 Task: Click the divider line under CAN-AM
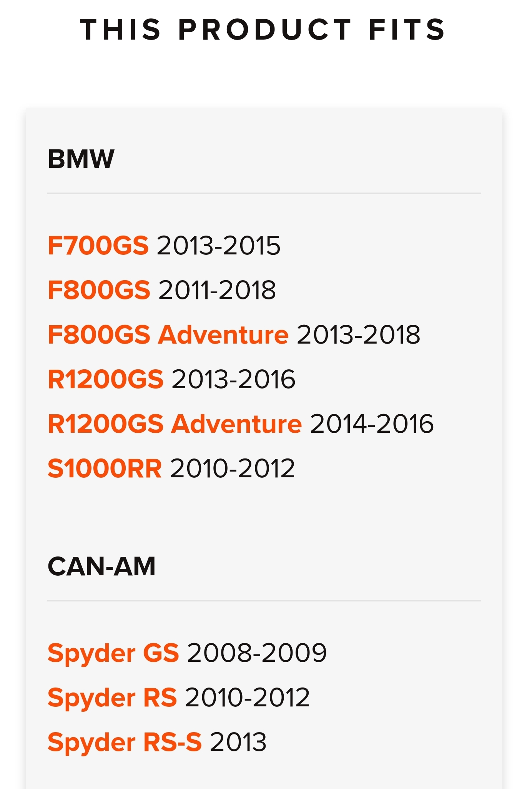click(264, 600)
